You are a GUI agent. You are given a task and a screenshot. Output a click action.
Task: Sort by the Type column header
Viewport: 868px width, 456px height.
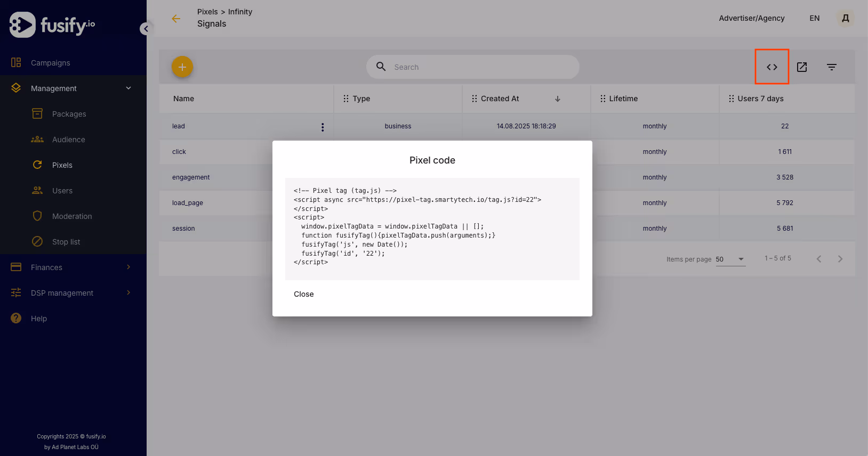tap(361, 99)
